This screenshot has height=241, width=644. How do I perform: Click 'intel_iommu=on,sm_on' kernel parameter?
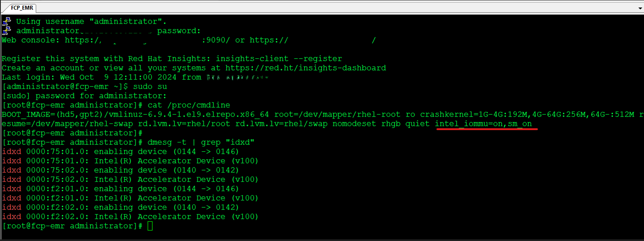[x=483, y=124]
